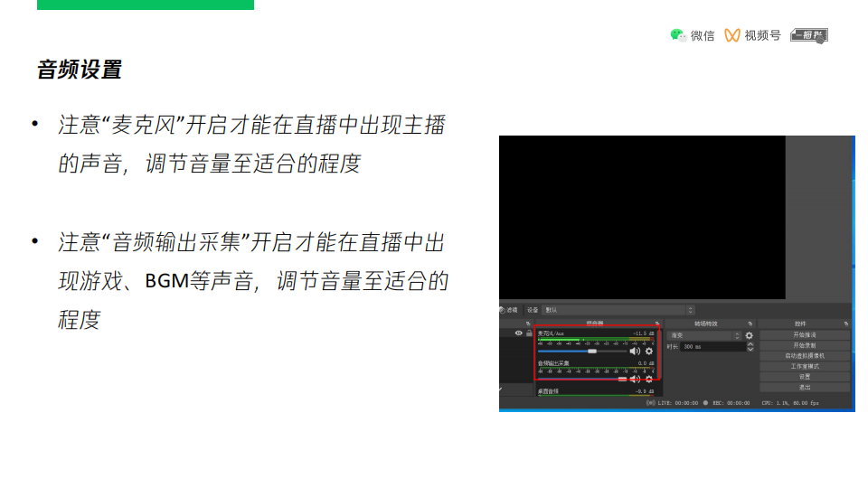The width and height of the screenshot is (868, 488).
Task: Decrease the 时长 duration stepper down
Action: pos(750,349)
